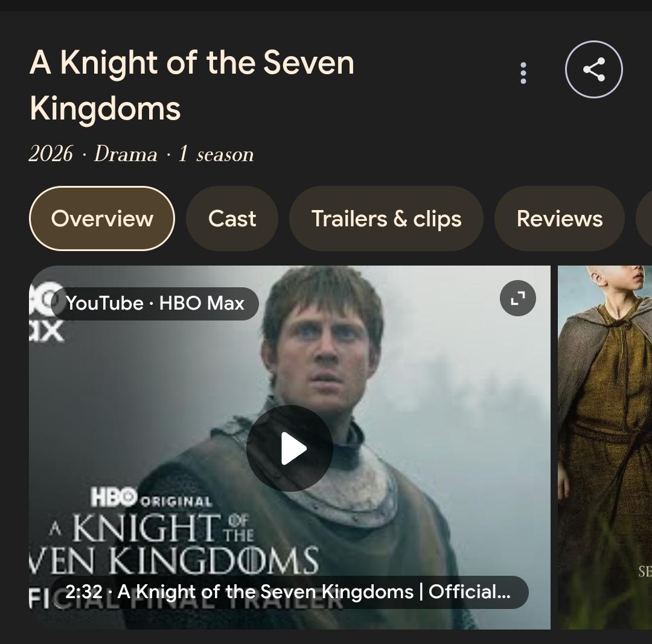Image resolution: width=652 pixels, height=644 pixels.
Task: Open the three-dot more options menu
Action: (523, 72)
